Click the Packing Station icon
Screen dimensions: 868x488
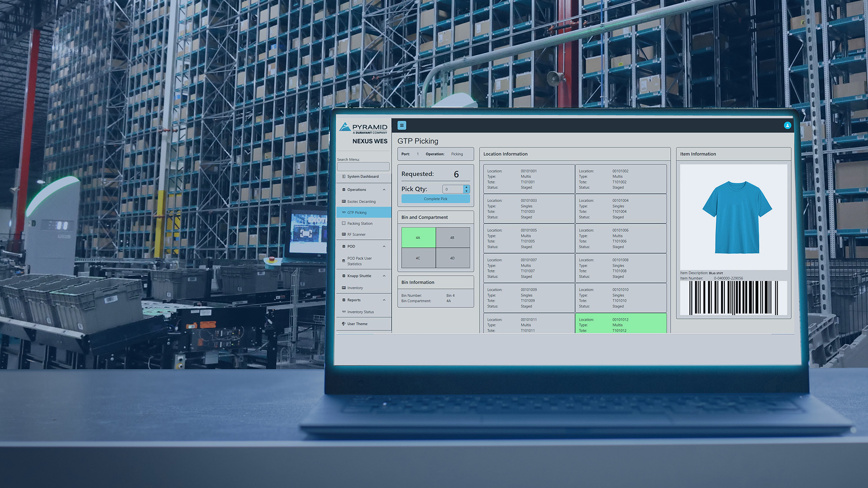click(344, 223)
